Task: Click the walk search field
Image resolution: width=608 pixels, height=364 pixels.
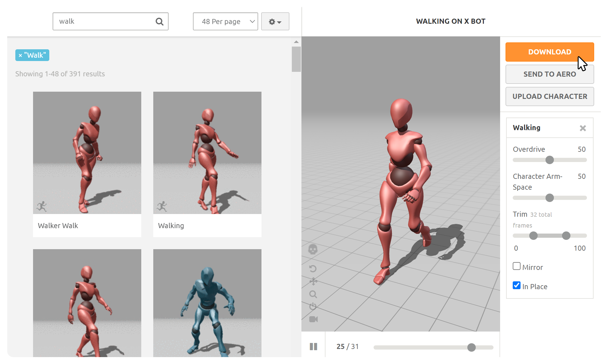Action: [x=110, y=21]
